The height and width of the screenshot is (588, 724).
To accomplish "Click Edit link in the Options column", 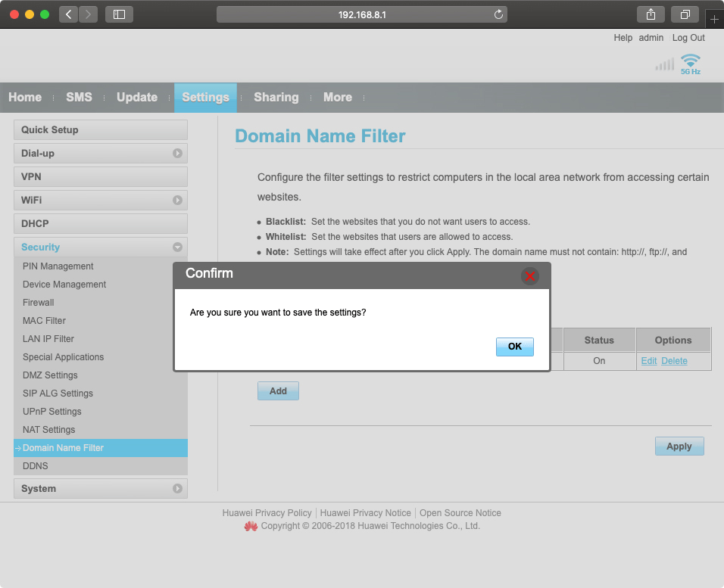I will [x=649, y=361].
